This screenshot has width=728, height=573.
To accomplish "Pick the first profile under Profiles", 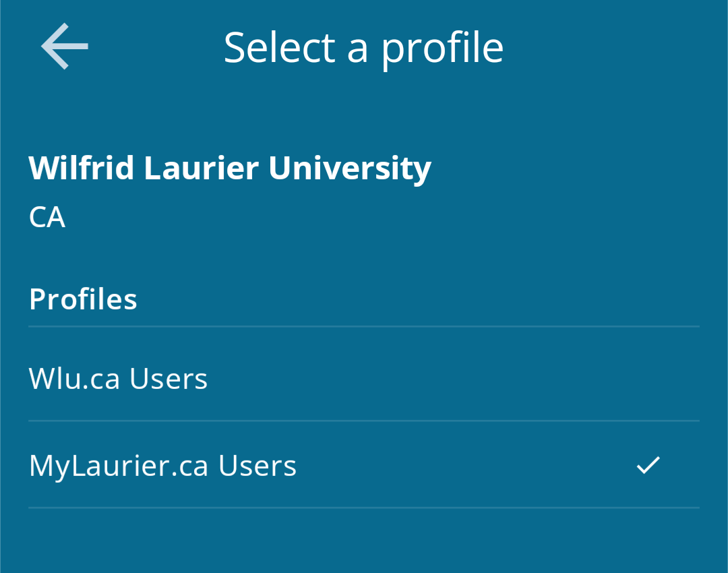I will [x=119, y=379].
